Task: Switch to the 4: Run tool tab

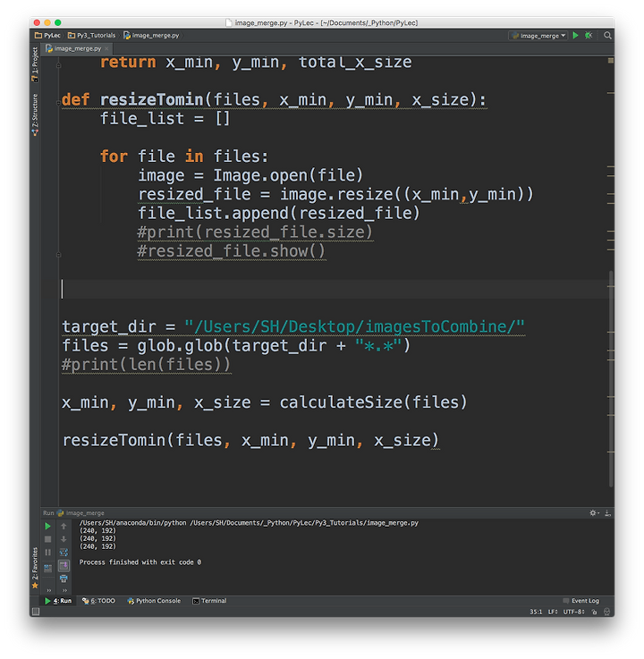Action: 58,601
